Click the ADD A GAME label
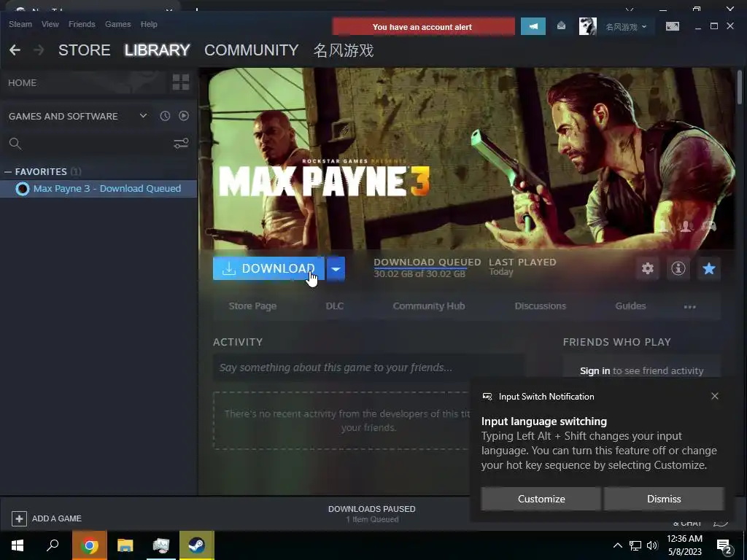The height and width of the screenshot is (560, 747). [57, 518]
